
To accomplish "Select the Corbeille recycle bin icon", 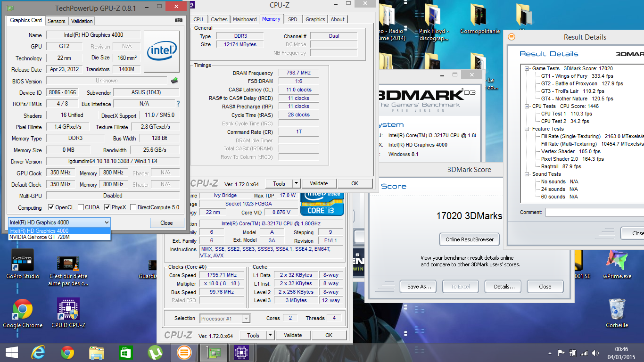I will pyautogui.click(x=617, y=313).
